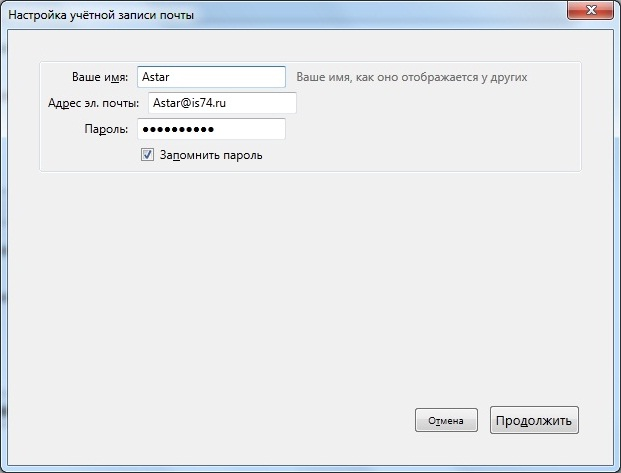Click the 'Настройка учётной записи почты' title bar
Image resolution: width=621 pixels, height=473 pixels.
point(250,15)
